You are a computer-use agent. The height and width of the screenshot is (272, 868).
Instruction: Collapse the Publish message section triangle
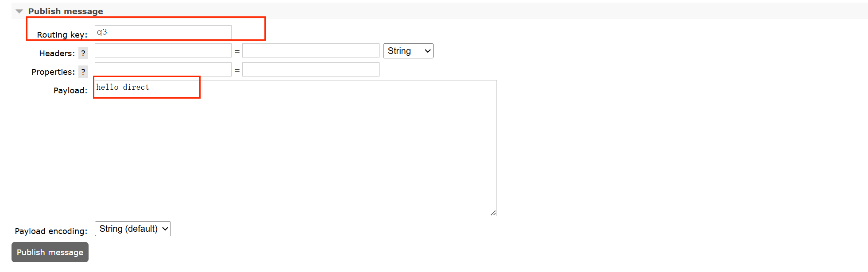19,11
